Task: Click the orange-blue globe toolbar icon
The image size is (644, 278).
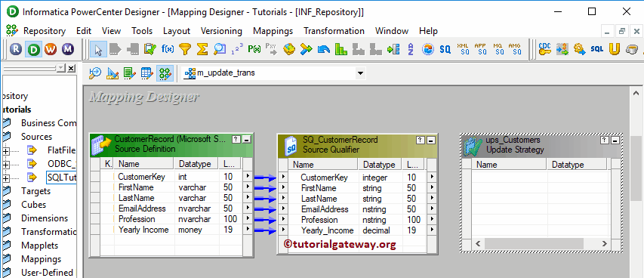Action: coord(427,49)
